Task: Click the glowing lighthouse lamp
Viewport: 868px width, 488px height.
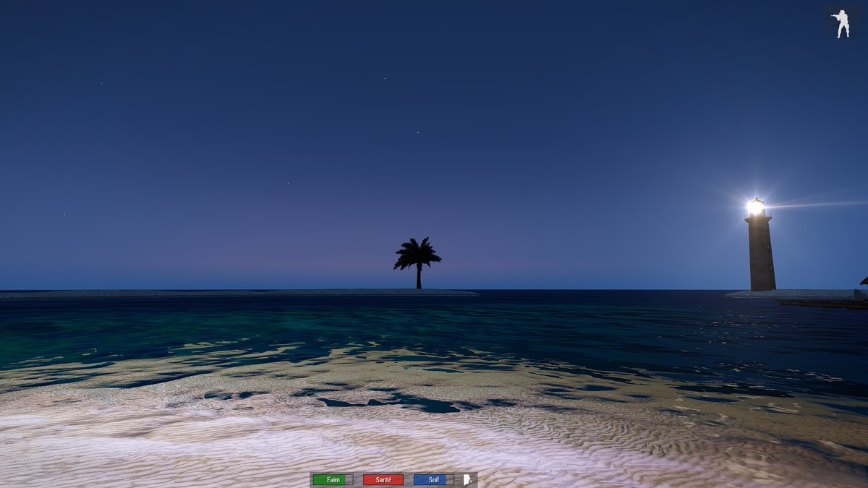Action: tap(756, 207)
